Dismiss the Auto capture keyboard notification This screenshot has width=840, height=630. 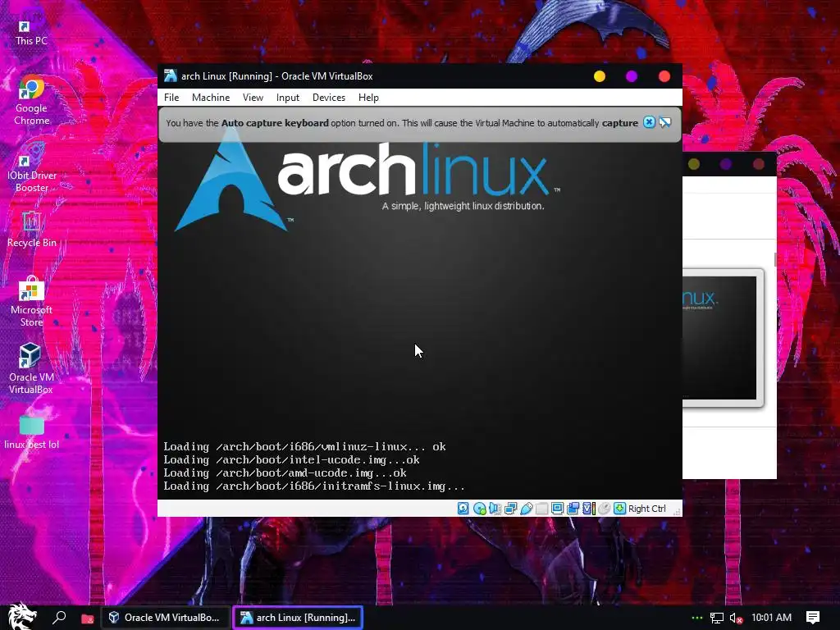tap(649, 122)
